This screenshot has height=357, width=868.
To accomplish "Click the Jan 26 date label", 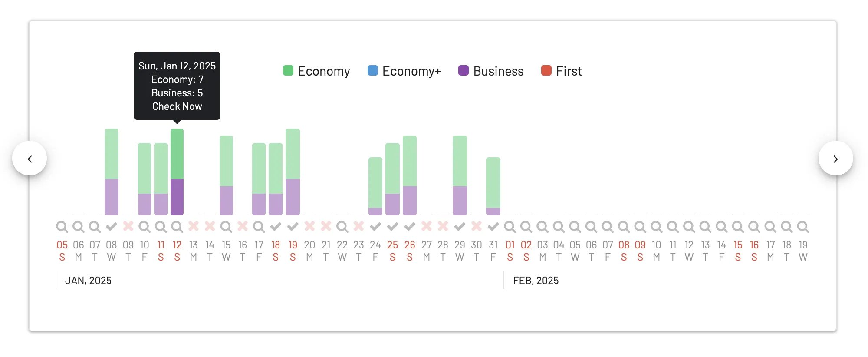I will (410, 251).
